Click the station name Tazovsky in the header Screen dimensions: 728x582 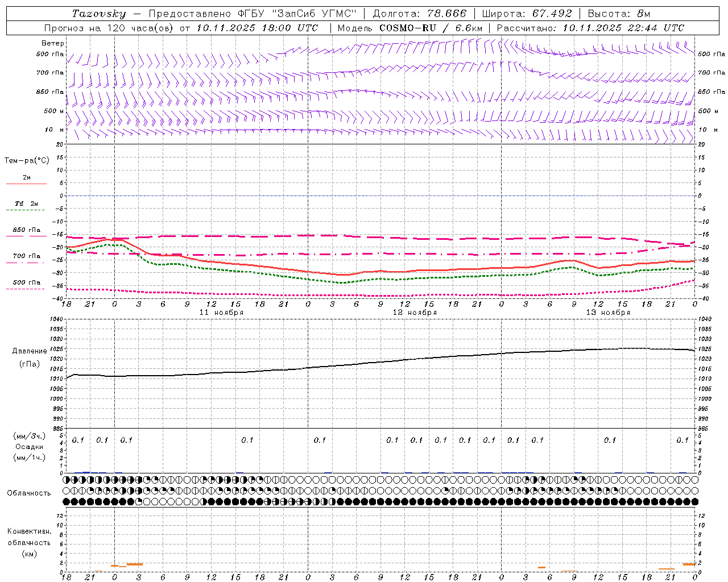[99, 14]
